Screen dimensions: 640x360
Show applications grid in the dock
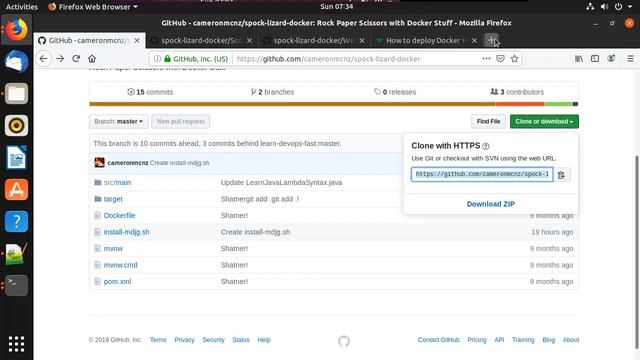(16, 344)
